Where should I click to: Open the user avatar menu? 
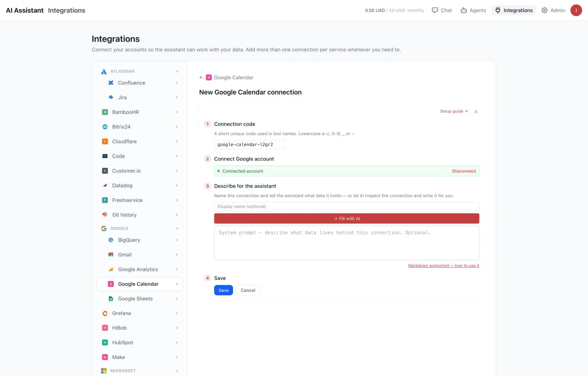coord(576,10)
